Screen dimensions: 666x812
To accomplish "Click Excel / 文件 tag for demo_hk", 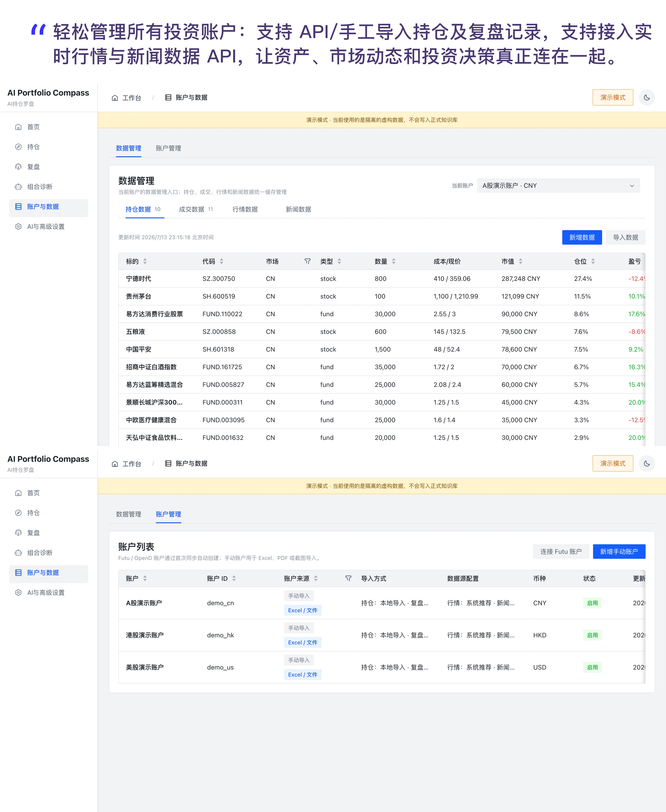I will coord(303,642).
